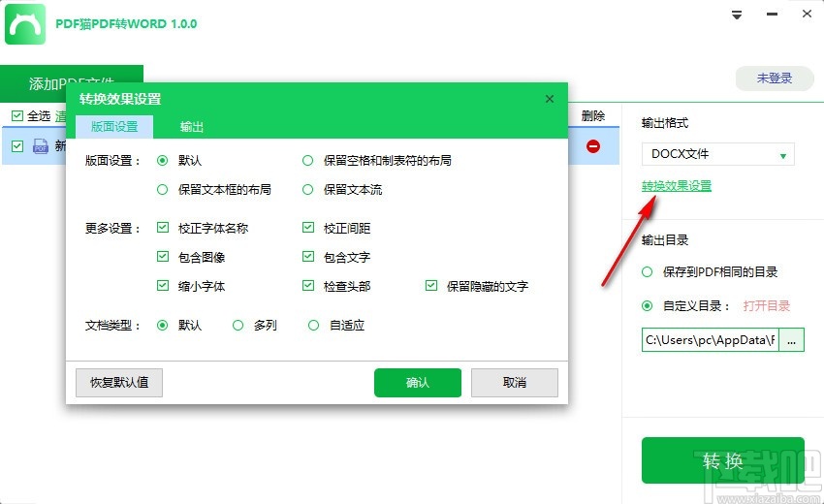Toggle 包含文字 checkbox

pos(308,257)
